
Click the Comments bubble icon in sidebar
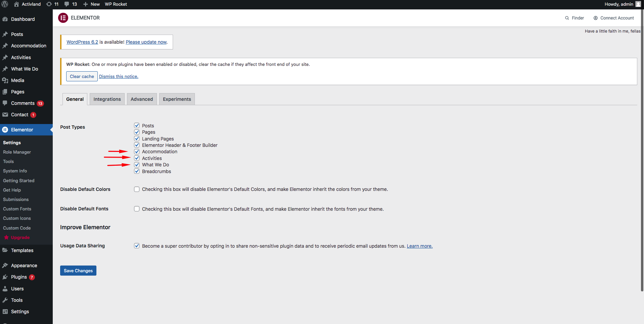[5, 103]
